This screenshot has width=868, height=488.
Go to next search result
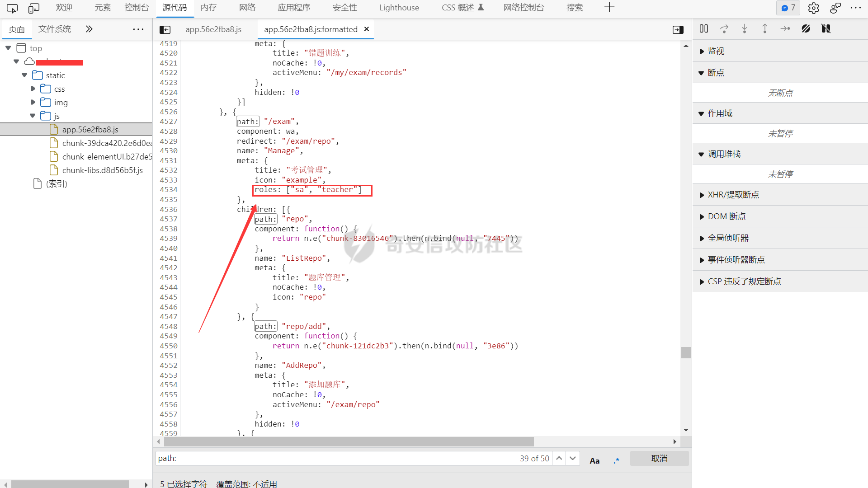(573, 458)
